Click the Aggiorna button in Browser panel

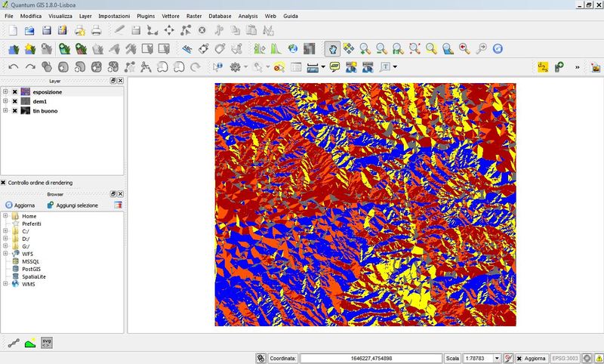(20, 205)
